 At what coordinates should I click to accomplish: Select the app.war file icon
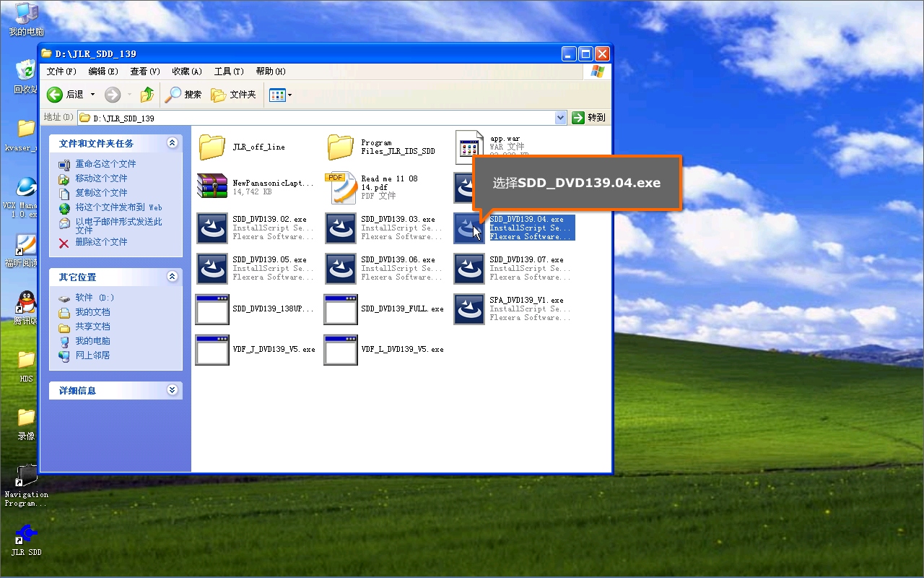click(469, 147)
